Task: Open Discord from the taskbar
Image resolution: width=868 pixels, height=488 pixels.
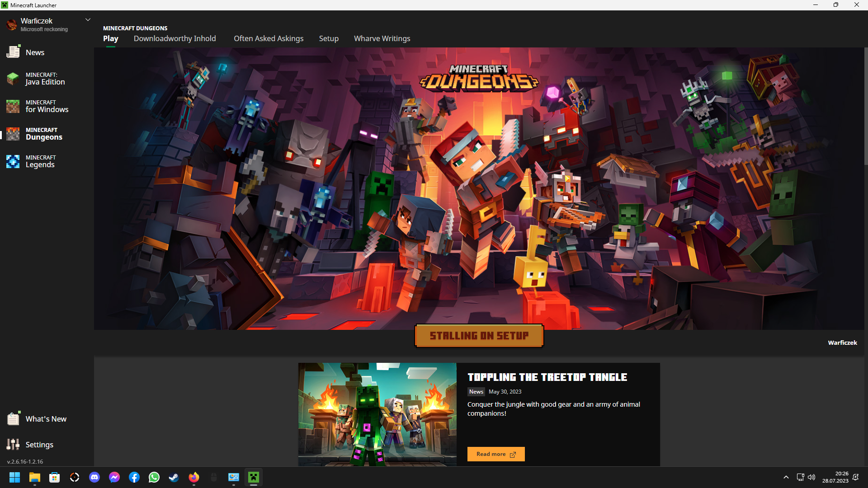Action: (x=94, y=477)
